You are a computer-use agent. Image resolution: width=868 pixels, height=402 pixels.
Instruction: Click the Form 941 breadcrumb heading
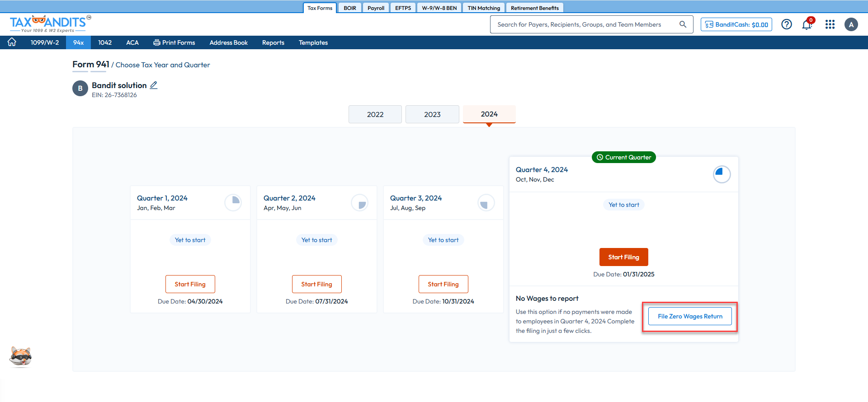point(91,65)
